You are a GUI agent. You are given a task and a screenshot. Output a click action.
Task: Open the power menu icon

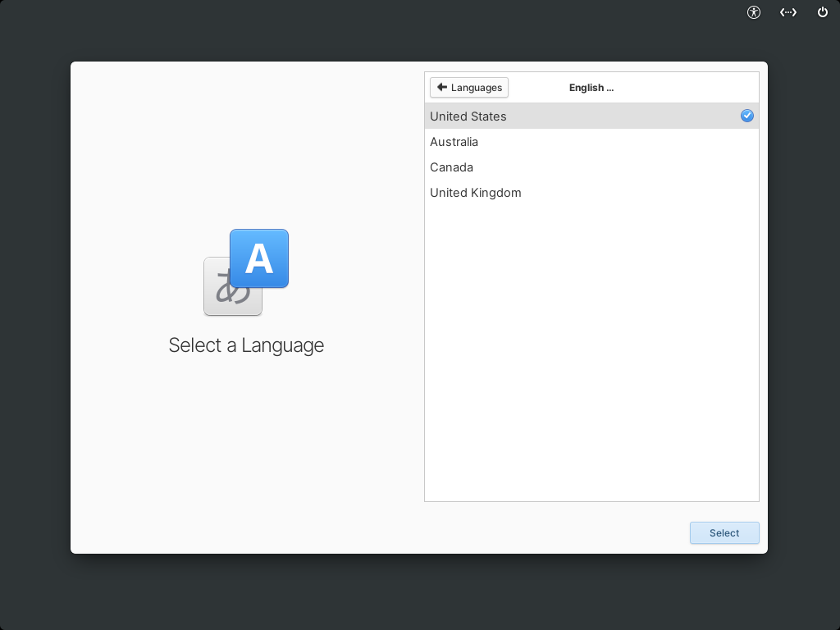tap(822, 12)
